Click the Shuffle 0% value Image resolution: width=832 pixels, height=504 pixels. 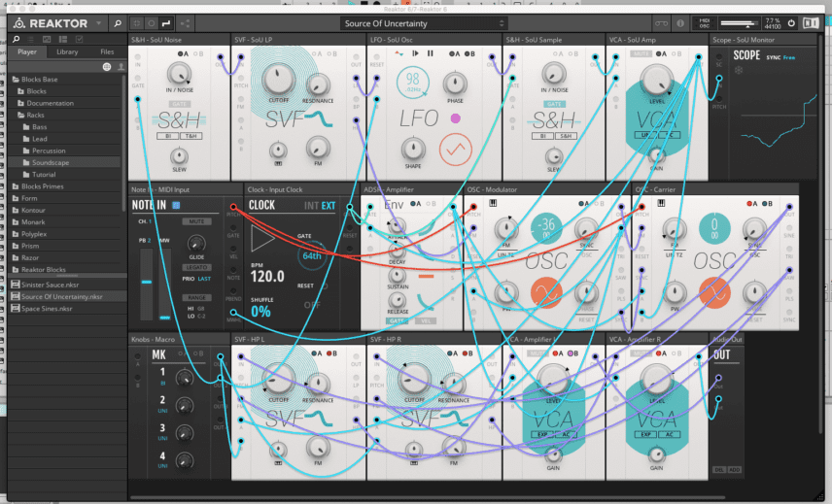[x=260, y=312]
